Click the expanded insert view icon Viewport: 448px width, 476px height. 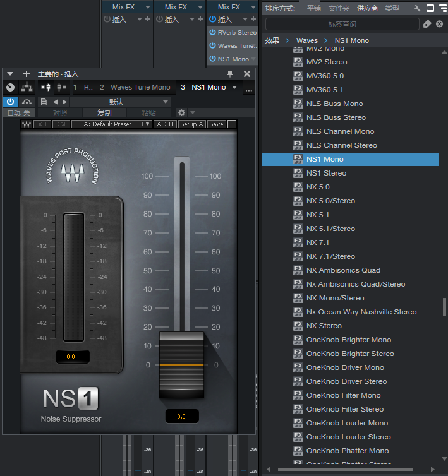tap(61, 87)
